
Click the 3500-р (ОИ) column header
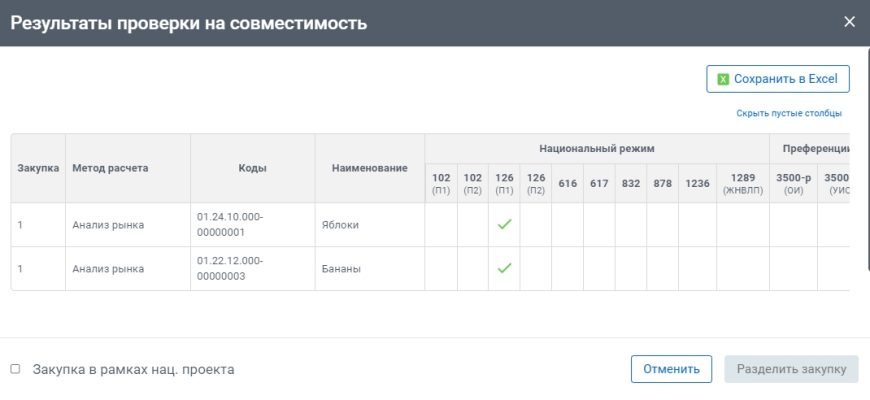click(x=793, y=182)
